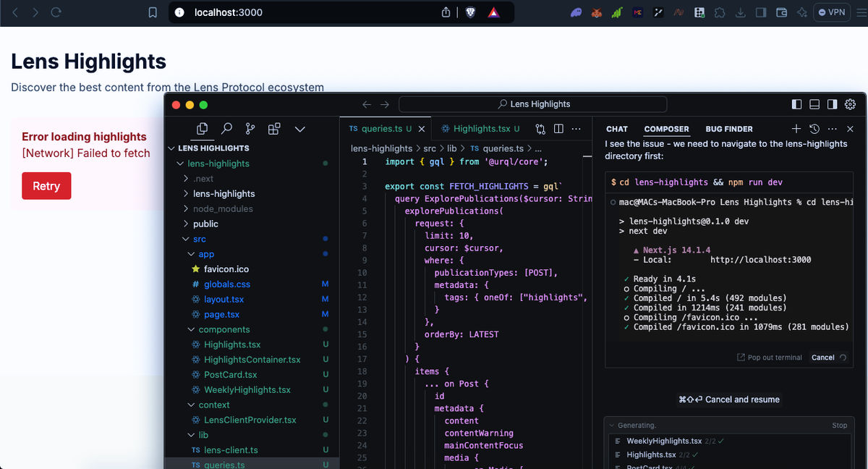Collapse the LENS HIGHLIGHTS explorer section

pos(250,148)
